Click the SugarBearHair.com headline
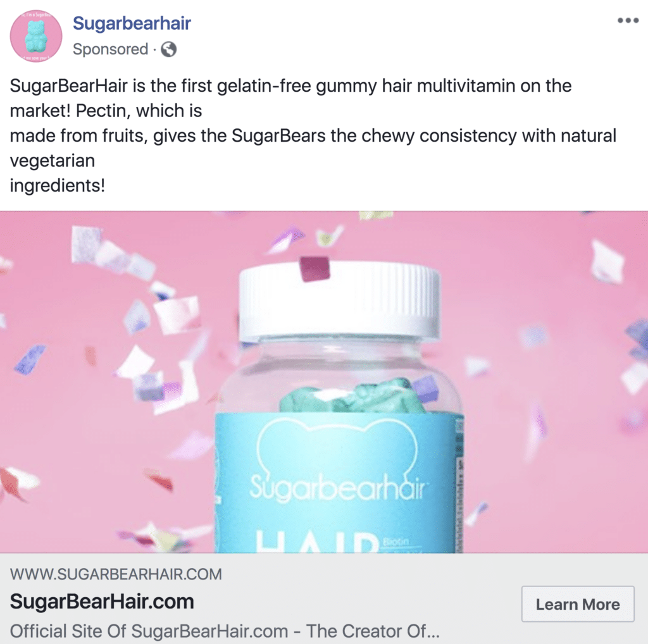The width and height of the screenshot is (648, 644). pos(102,602)
